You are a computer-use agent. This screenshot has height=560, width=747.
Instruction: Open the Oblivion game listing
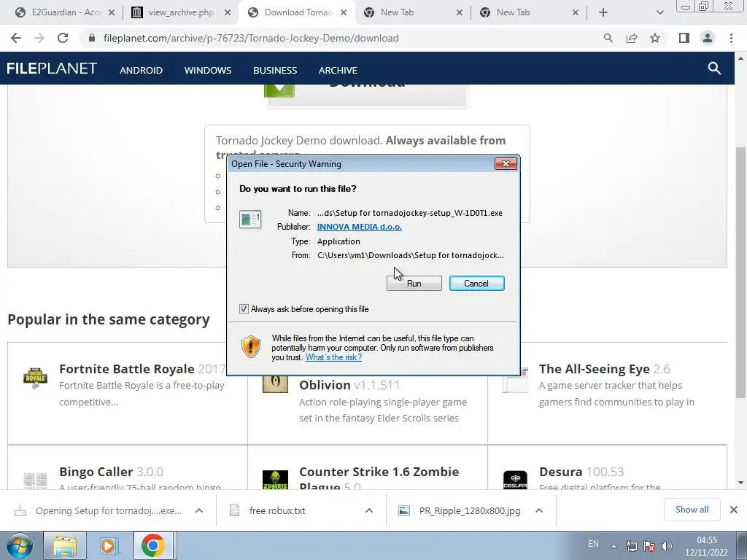(325, 385)
